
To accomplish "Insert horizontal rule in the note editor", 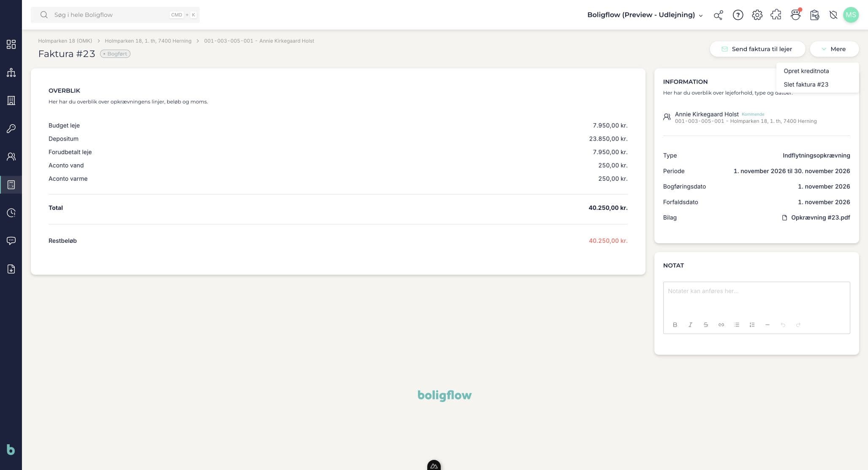I will pyautogui.click(x=768, y=325).
